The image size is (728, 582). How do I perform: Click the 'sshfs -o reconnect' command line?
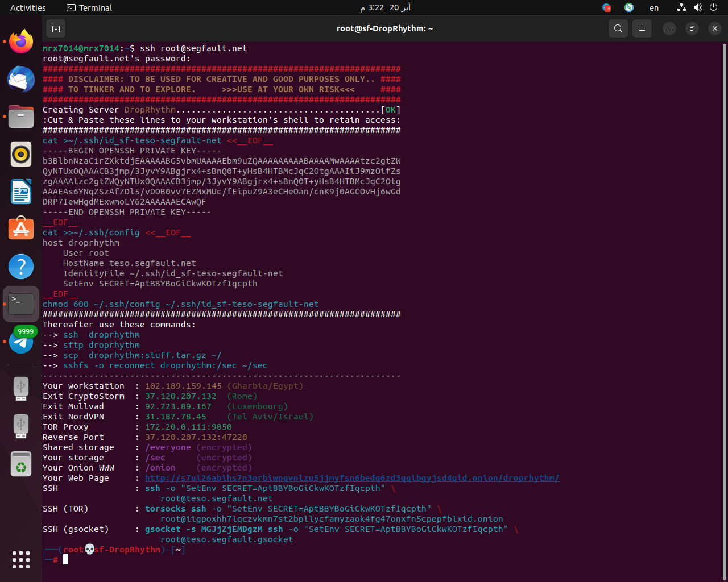click(166, 365)
